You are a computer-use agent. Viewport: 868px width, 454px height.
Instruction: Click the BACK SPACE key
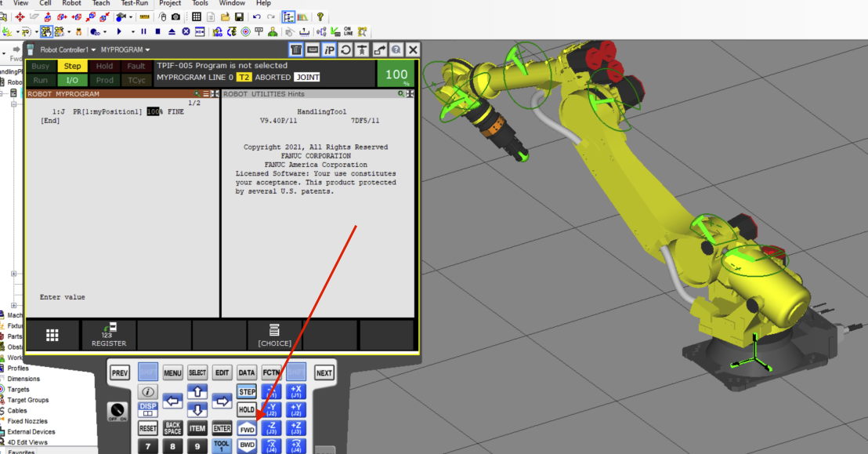[x=172, y=428]
